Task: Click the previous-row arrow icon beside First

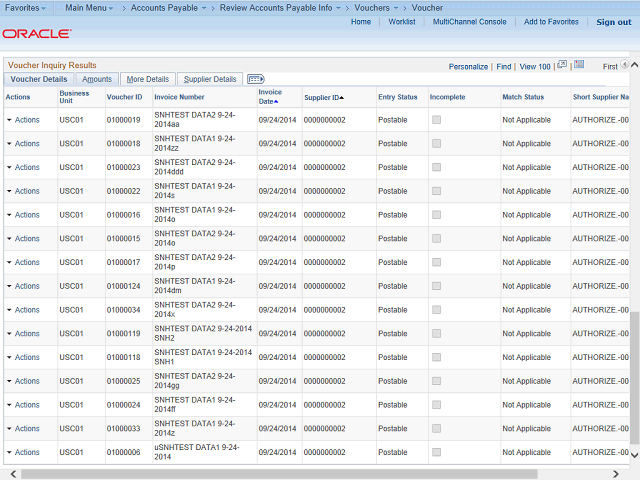Action: 627,66
